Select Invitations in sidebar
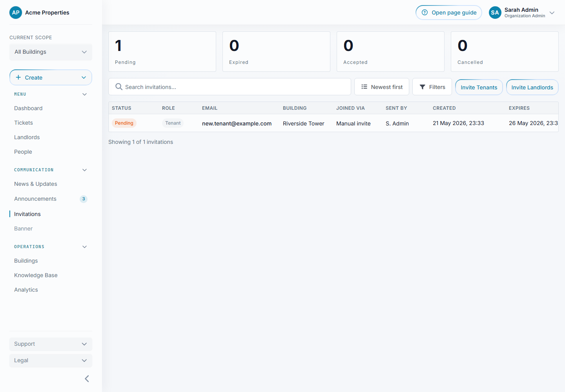This screenshot has width=565, height=392. pyautogui.click(x=27, y=214)
